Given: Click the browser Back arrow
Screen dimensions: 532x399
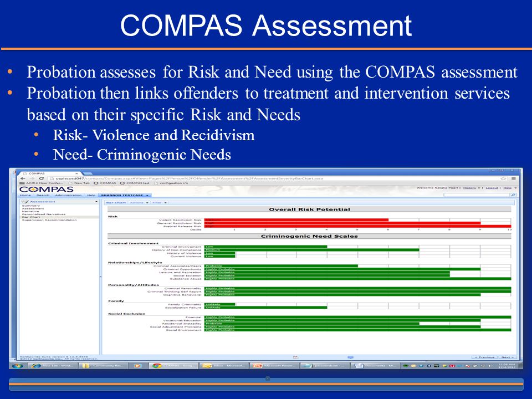Looking at the screenshot, I should click(x=23, y=178).
